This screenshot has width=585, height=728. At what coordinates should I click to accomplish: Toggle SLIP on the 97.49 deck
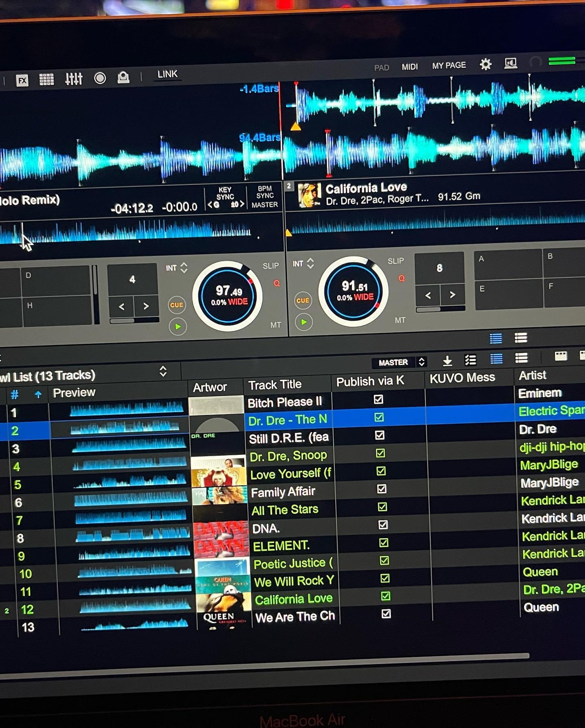[x=271, y=266]
